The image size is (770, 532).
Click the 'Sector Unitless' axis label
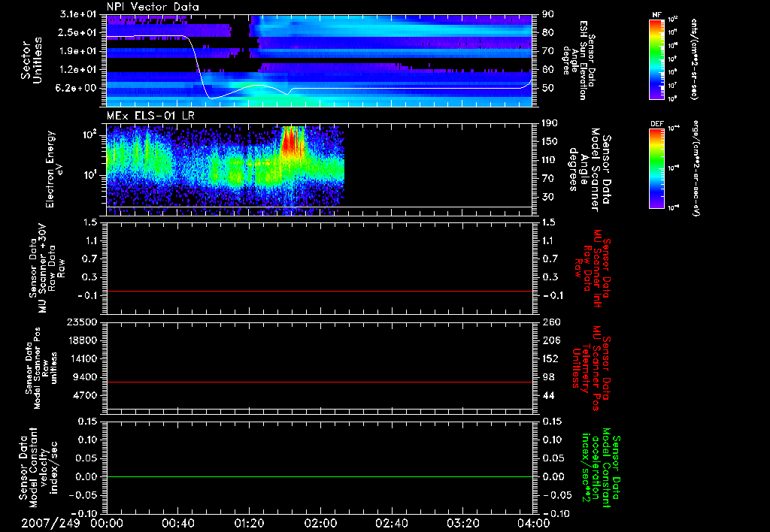32,59
